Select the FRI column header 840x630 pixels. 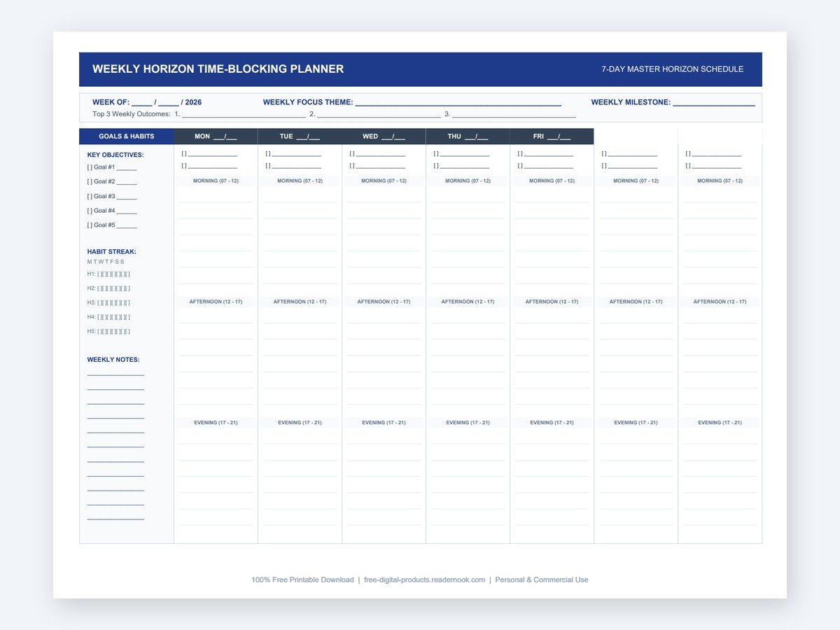pyautogui.click(x=552, y=136)
